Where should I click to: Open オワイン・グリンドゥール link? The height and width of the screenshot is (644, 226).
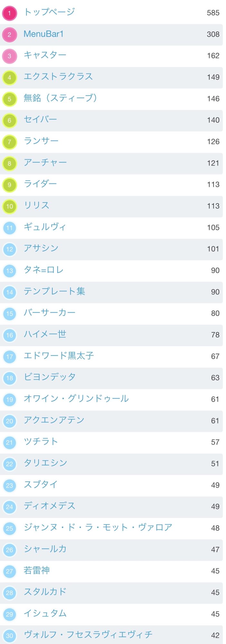[x=76, y=399]
